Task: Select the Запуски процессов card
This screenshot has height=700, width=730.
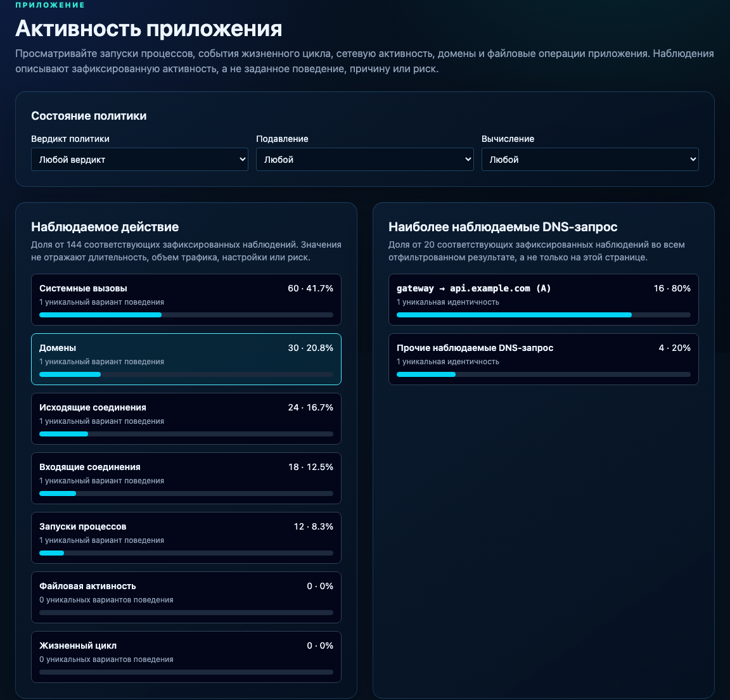Action: point(186,538)
